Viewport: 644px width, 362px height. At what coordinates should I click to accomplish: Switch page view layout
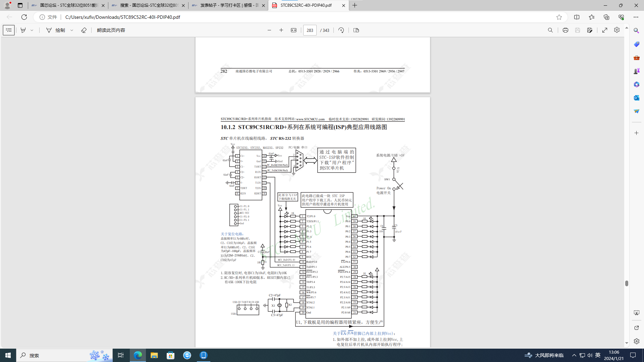tap(356, 30)
